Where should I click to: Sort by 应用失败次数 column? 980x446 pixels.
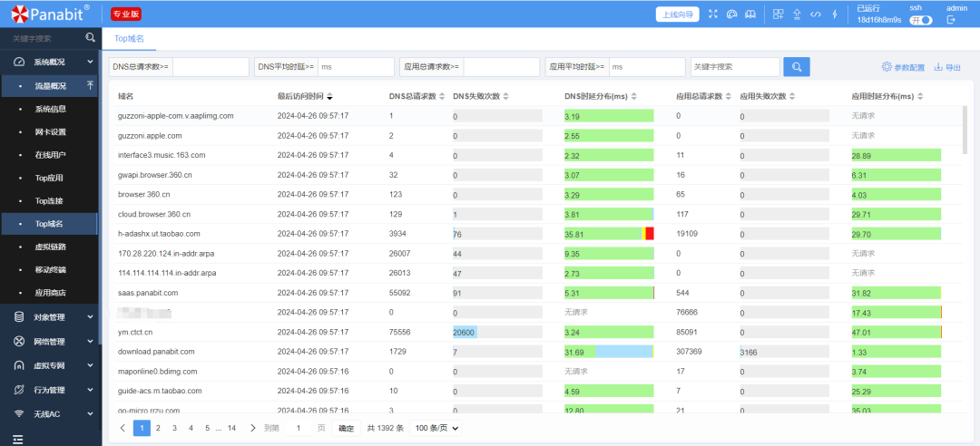pyautogui.click(x=792, y=96)
